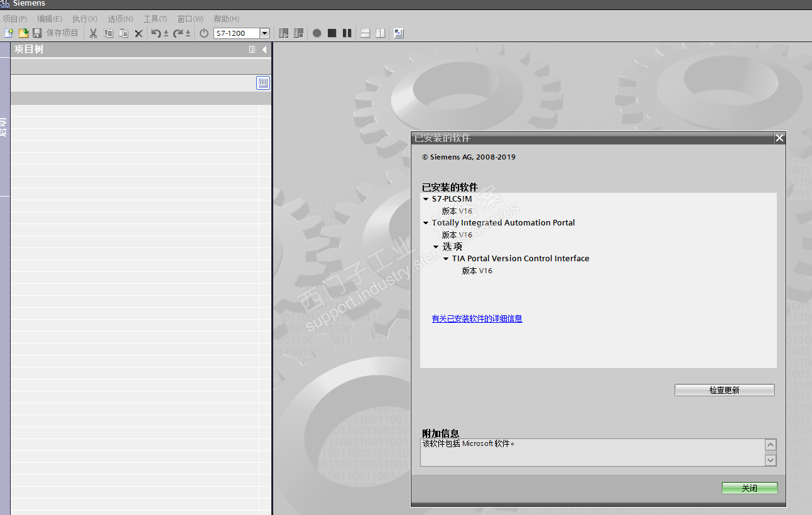Viewport: 812px width, 515px height.
Task: Save the project with the floppy icon
Action: click(x=37, y=33)
